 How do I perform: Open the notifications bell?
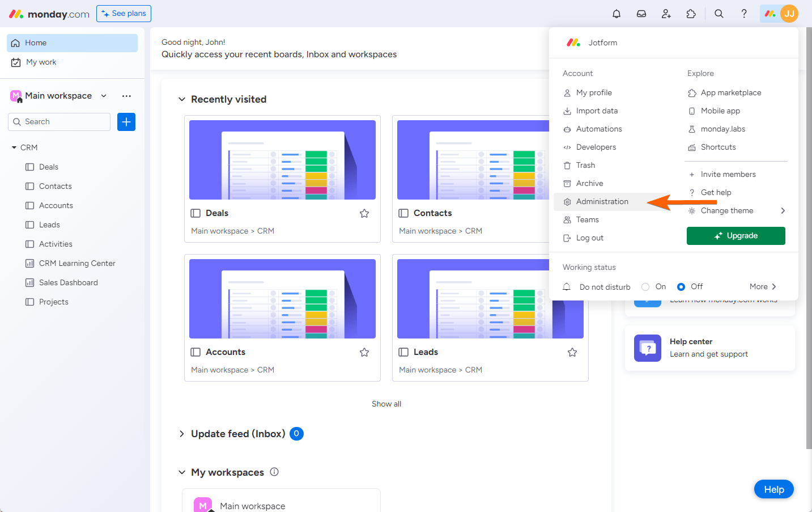(617, 14)
